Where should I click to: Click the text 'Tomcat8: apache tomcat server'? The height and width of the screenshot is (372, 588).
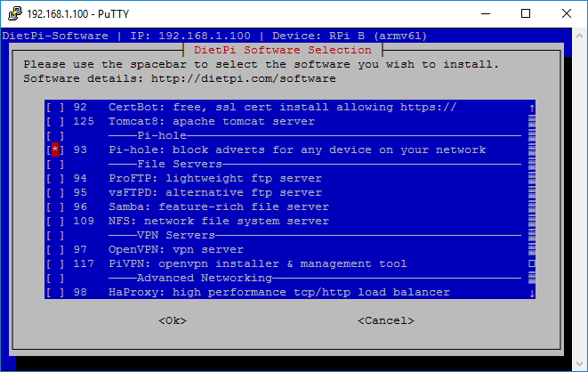(x=212, y=122)
